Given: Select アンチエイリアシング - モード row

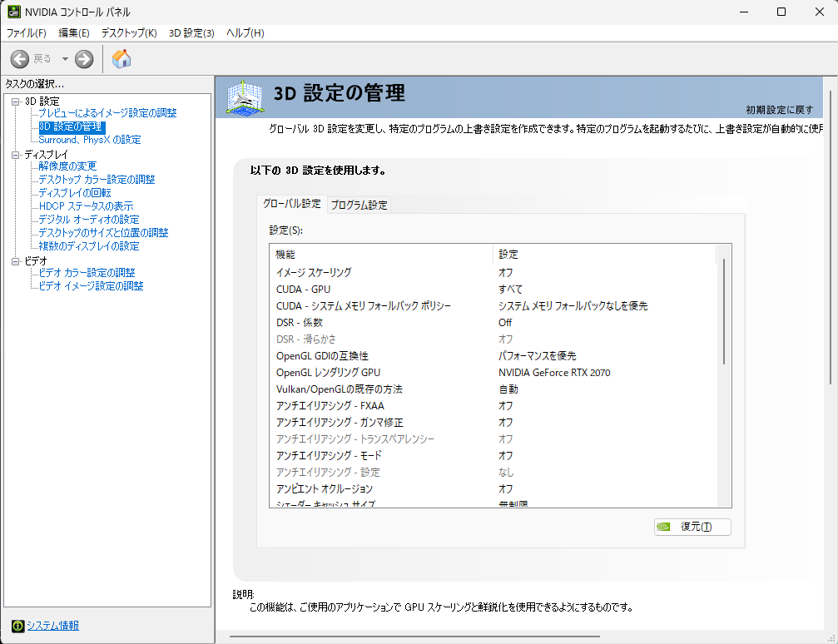Looking at the screenshot, I should tap(492, 455).
